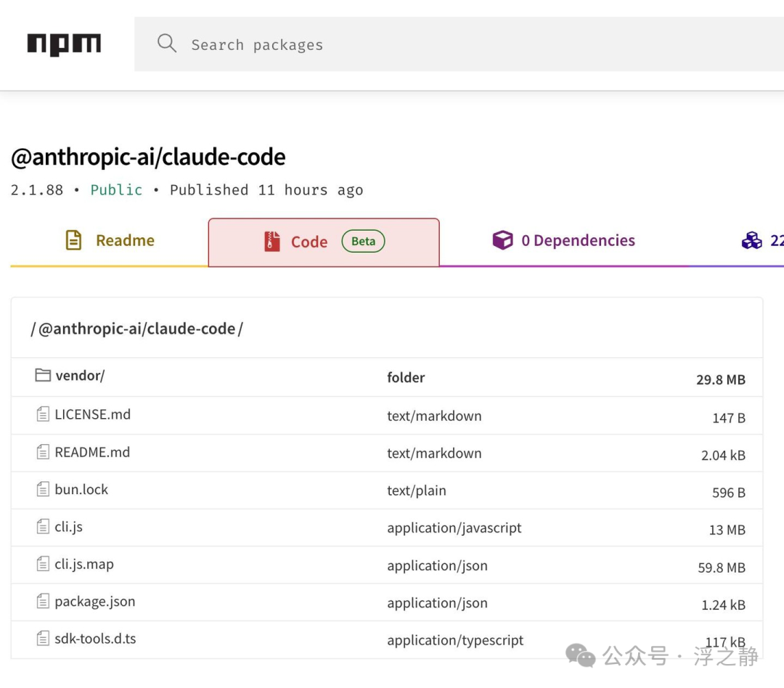Click the 29.8 MB folder size
Screen dimensions: 784x688
click(721, 380)
